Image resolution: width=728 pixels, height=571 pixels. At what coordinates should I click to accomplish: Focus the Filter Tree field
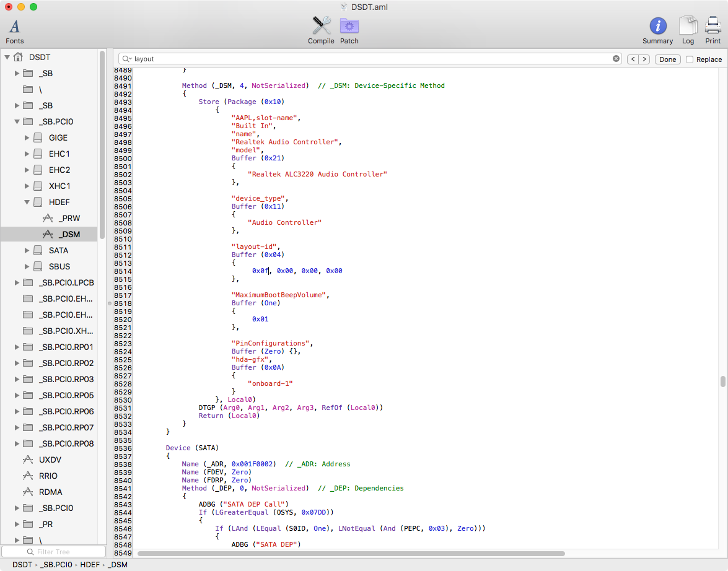pos(53,551)
